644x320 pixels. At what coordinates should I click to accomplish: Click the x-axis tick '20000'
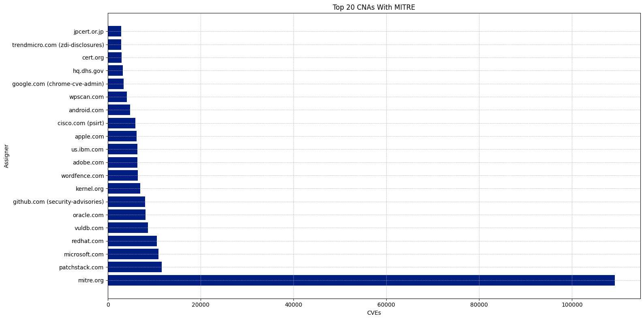tap(201, 305)
